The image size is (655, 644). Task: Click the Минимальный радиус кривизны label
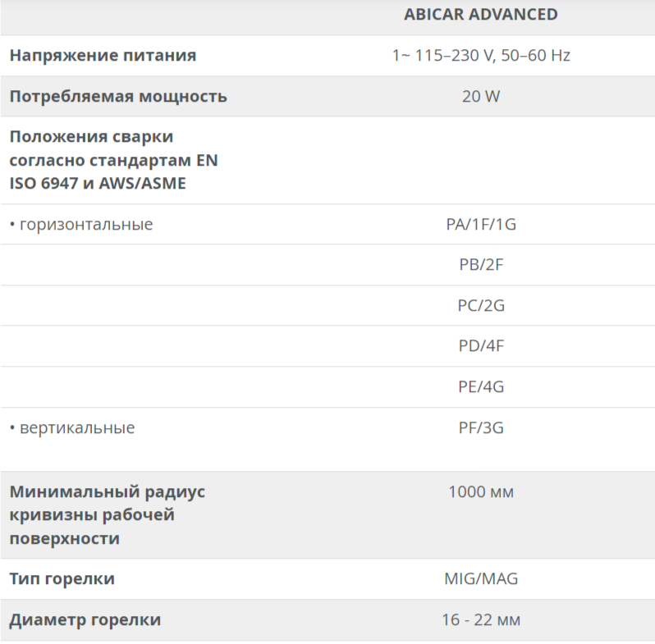pyautogui.click(x=108, y=515)
